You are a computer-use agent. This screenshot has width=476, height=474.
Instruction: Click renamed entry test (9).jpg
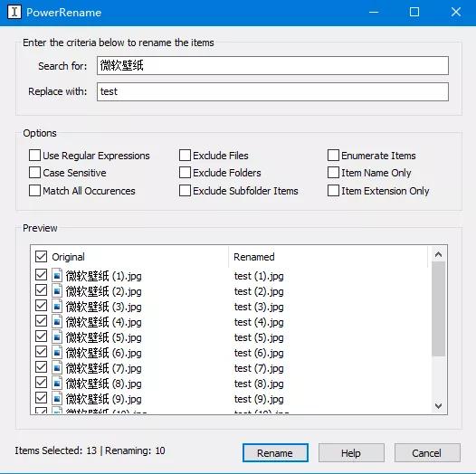point(259,399)
